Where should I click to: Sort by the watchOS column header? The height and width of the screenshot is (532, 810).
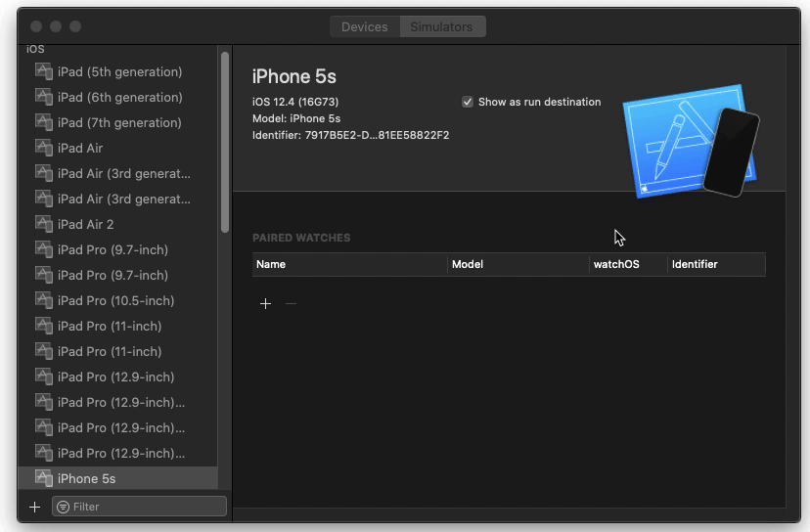tap(628, 264)
